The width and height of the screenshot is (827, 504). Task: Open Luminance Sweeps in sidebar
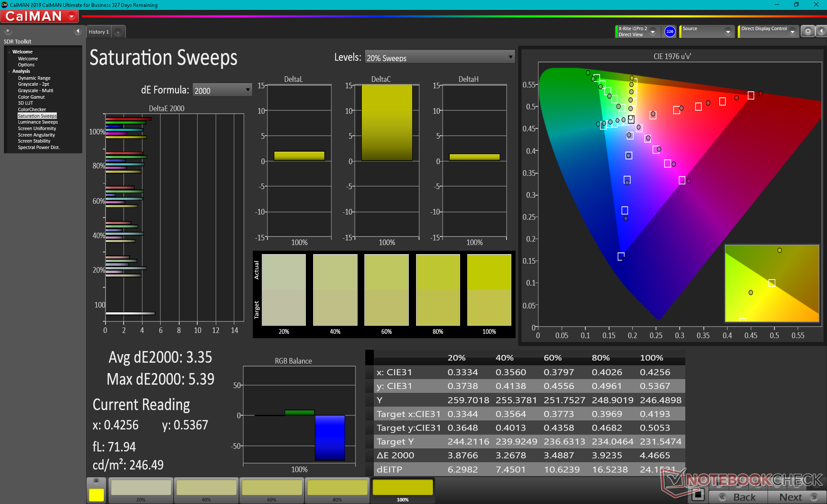coord(38,122)
